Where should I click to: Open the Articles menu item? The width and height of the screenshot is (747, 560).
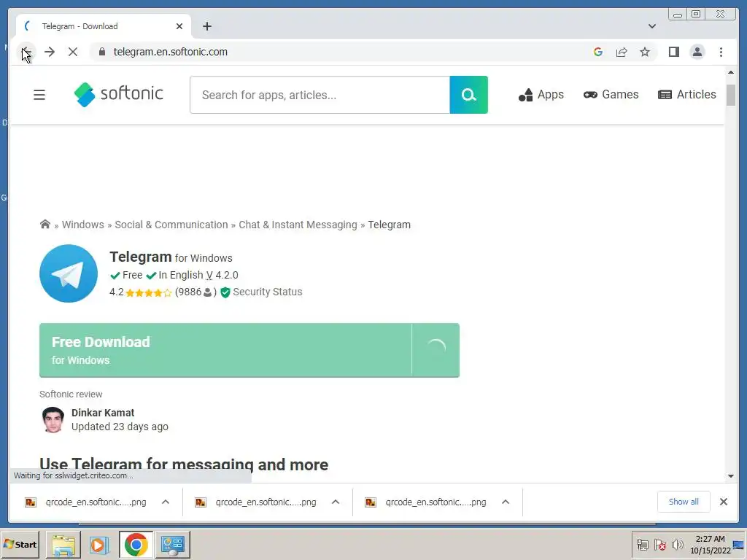click(x=687, y=95)
